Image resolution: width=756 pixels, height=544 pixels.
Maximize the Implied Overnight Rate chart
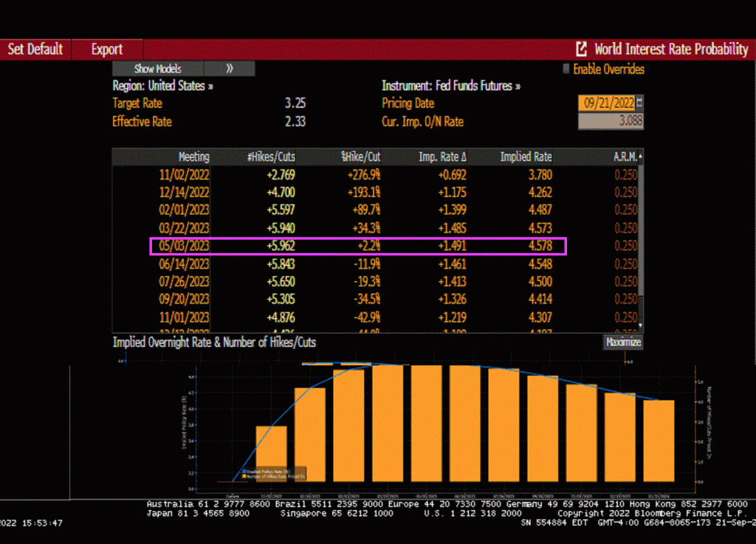tap(623, 342)
